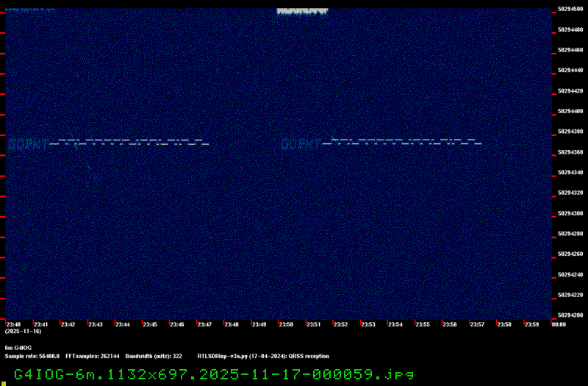
Task: Click the 50294380 frequency label
Action: [x=570, y=132]
